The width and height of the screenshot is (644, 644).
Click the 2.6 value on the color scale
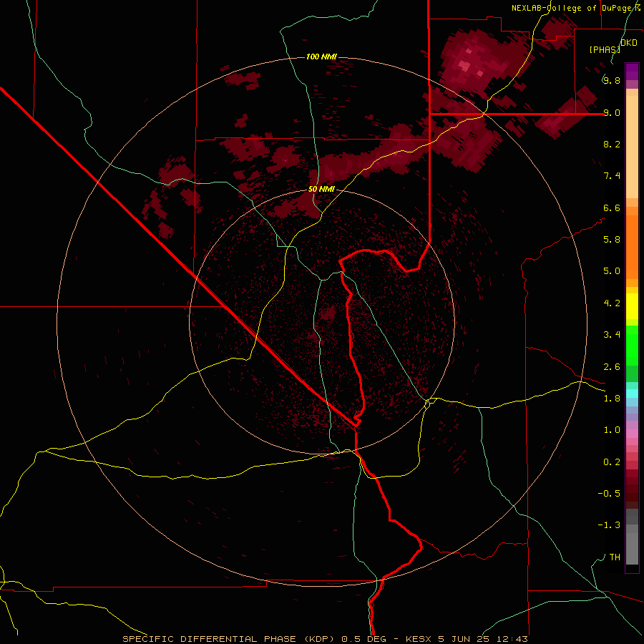(x=612, y=367)
